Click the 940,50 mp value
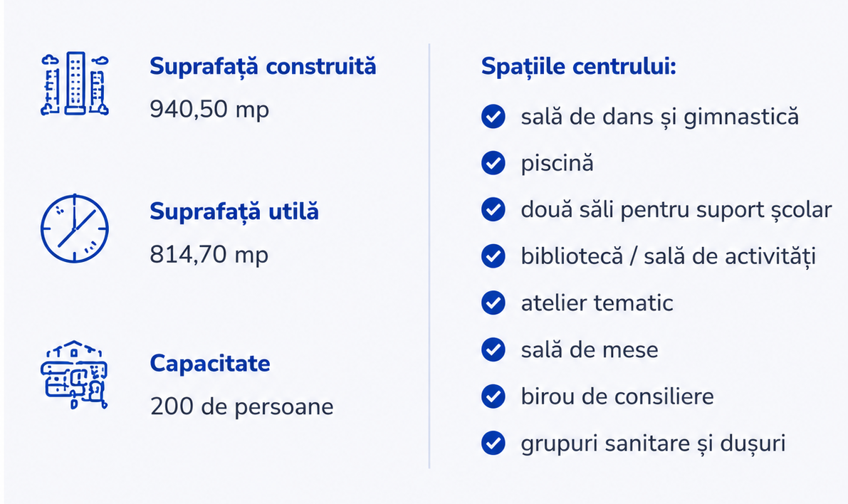 pos(209,109)
